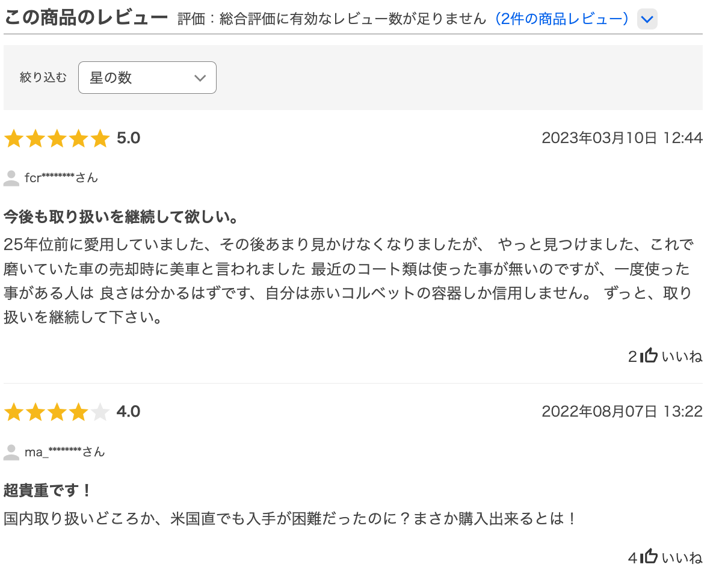The image size is (728, 582).
Task: Click the first gold star of the 5.0 rating
Action: tap(14, 138)
